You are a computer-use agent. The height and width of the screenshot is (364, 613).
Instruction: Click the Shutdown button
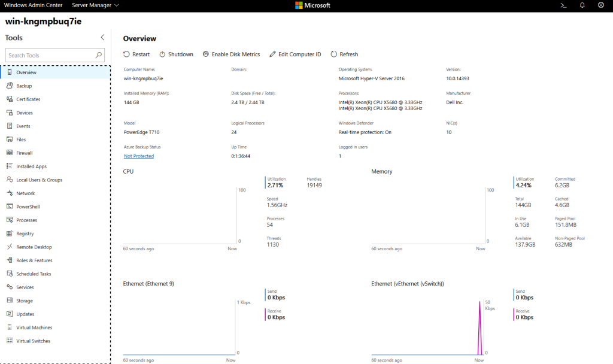point(176,54)
